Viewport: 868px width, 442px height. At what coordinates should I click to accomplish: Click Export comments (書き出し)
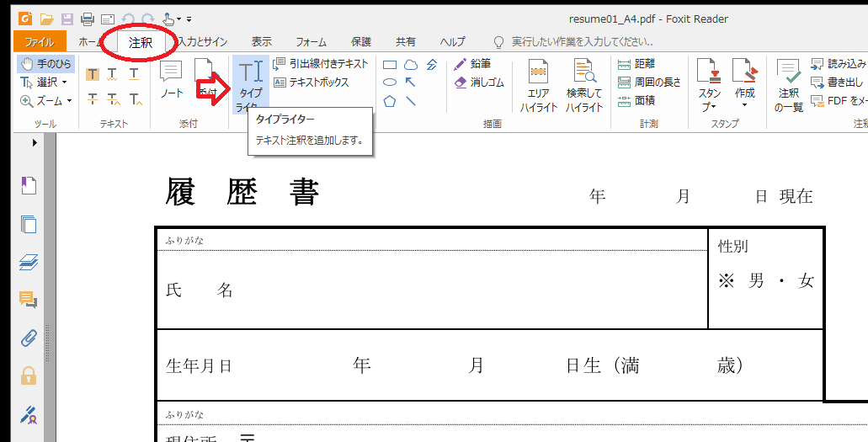(x=837, y=83)
